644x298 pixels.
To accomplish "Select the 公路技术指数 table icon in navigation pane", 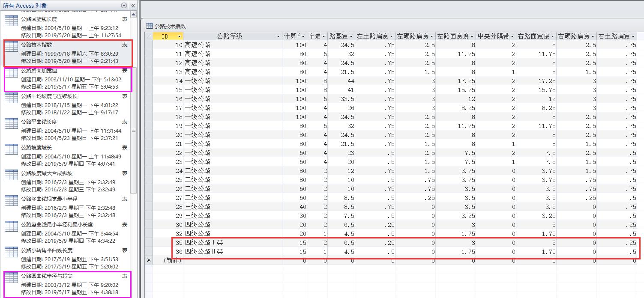I will coord(11,46).
